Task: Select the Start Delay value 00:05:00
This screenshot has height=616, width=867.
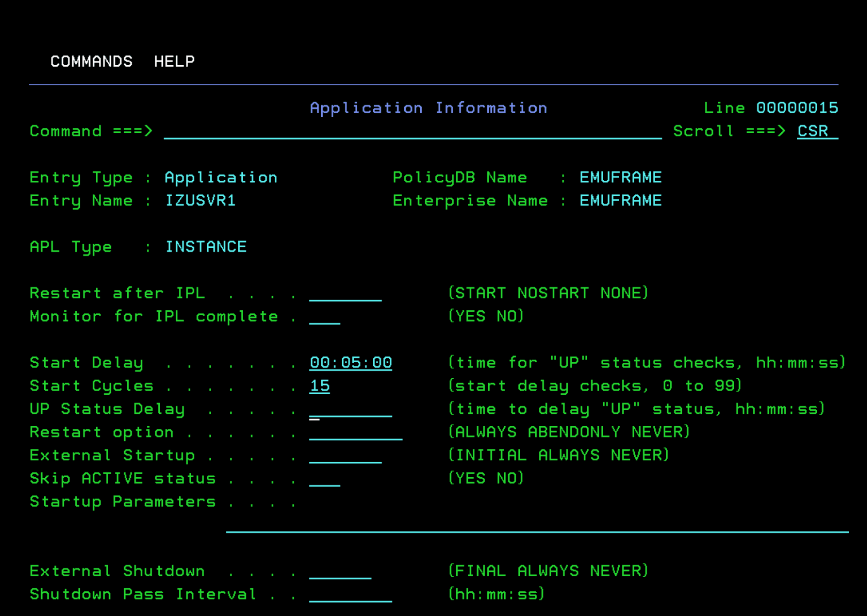Action: (x=350, y=362)
